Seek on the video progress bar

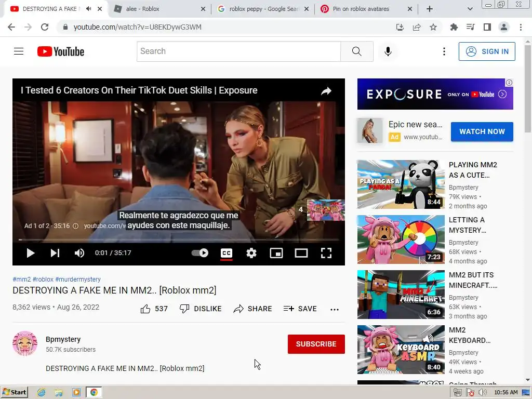pyautogui.click(x=179, y=240)
